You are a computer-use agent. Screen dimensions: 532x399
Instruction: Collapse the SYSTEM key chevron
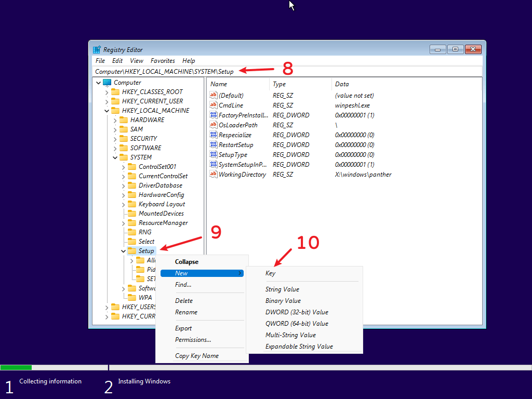tap(115, 157)
